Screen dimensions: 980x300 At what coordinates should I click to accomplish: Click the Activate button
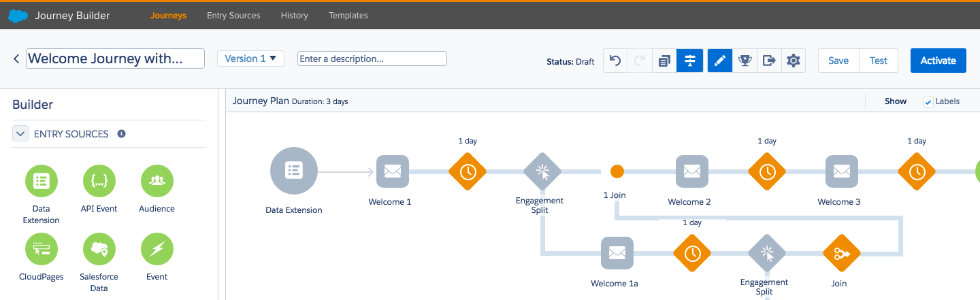tap(938, 61)
